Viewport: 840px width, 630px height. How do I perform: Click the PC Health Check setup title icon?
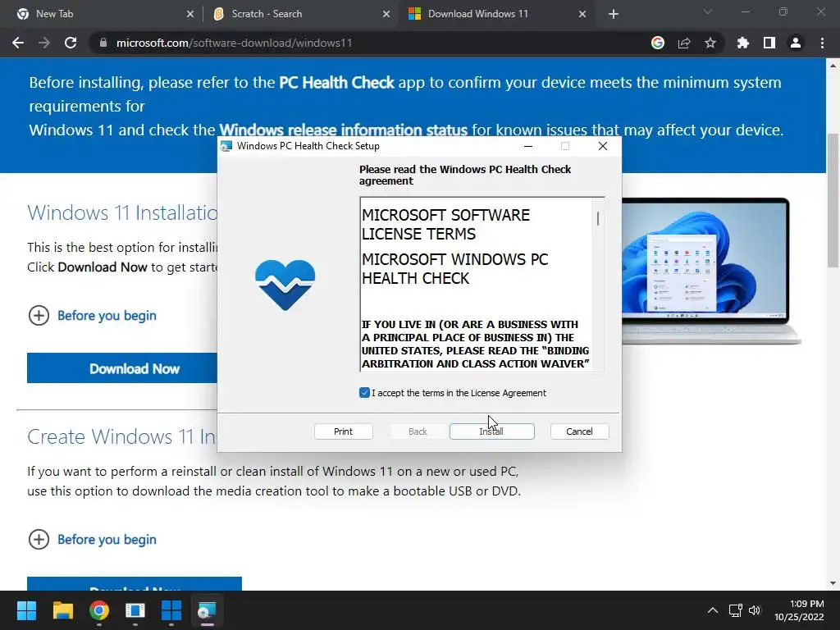tap(226, 146)
